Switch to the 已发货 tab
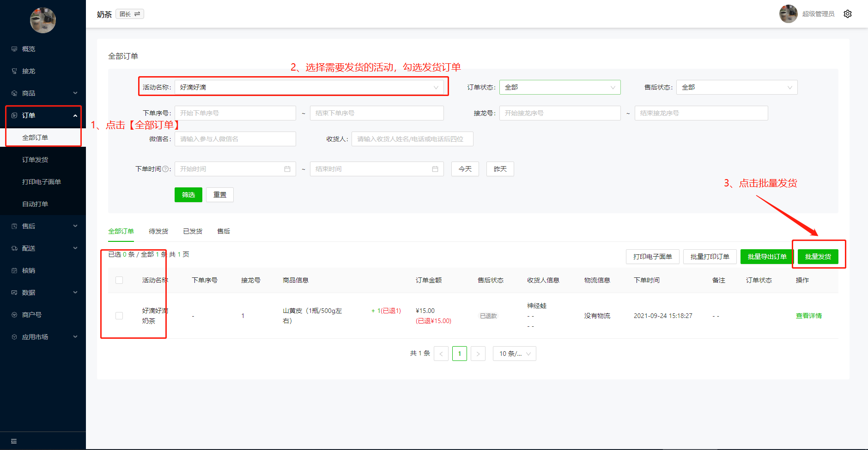This screenshot has width=868, height=450. point(193,231)
